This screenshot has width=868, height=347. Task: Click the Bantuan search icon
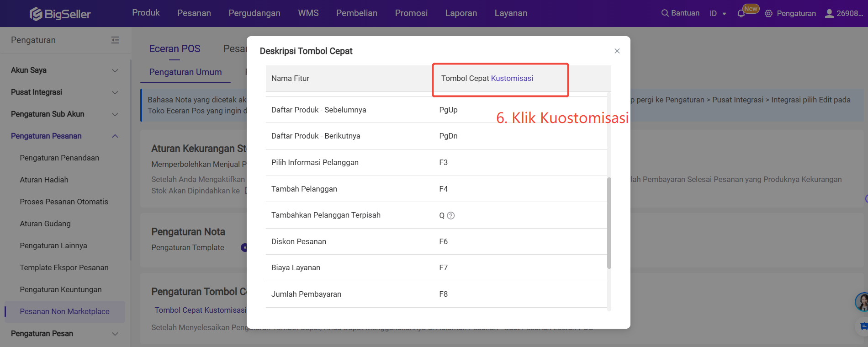click(x=665, y=13)
